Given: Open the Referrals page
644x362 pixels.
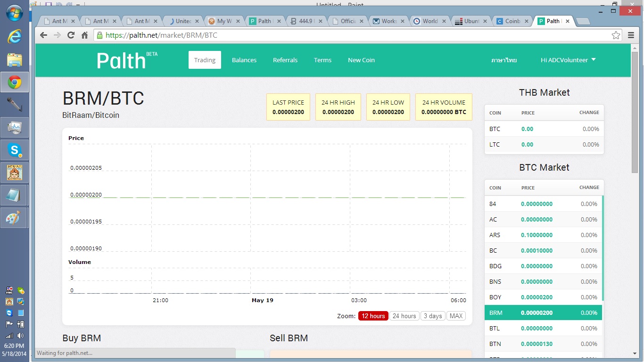Looking at the screenshot, I should point(285,60).
